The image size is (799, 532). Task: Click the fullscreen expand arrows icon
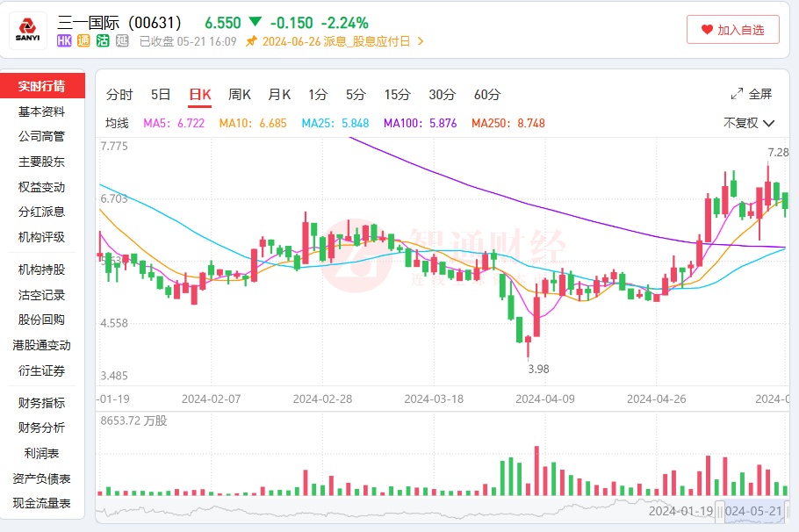click(737, 95)
